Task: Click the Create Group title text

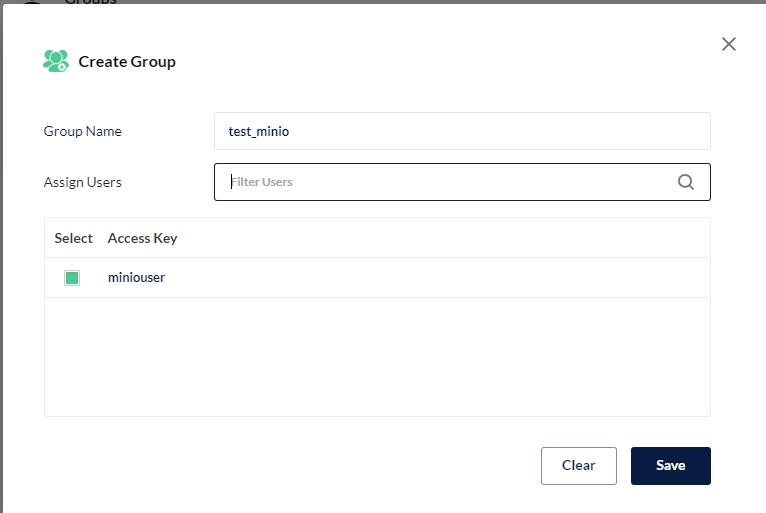Action: [x=127, y=62]
